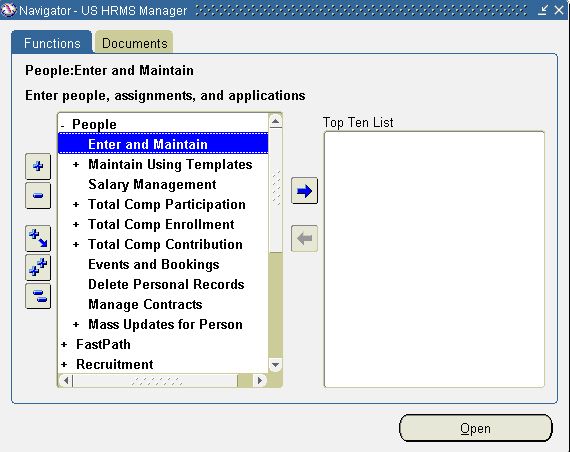Select Delete Personal Records entry
This screenshot has width=570, height=452.
pos(166,284)
